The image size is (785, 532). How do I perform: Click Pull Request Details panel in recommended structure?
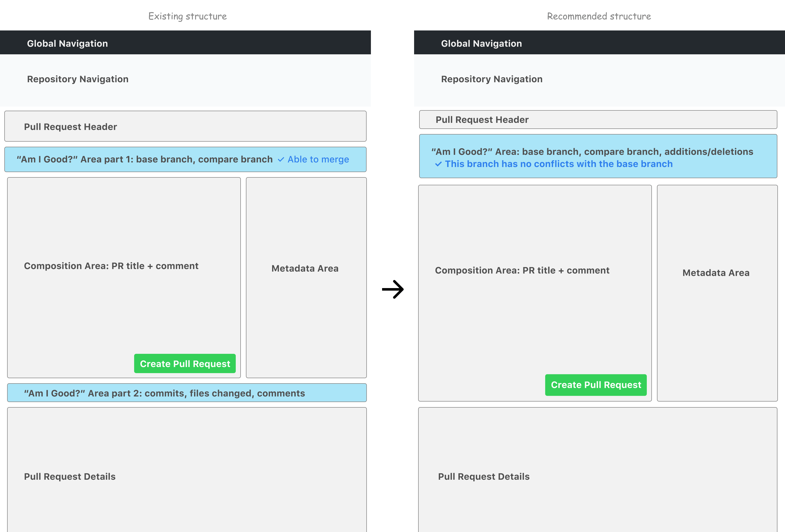pyautogui.click(x=598, y=470)
